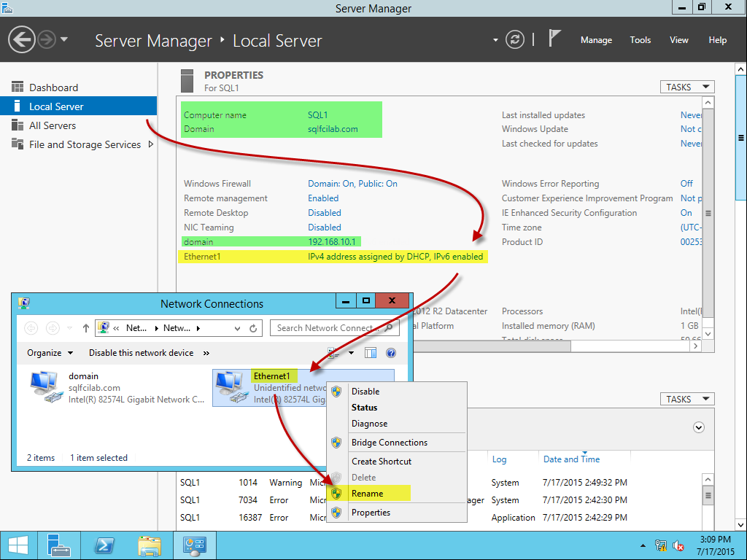Screen dimensions: 747x560
Task: Collapse the Events section chevron
Action: click(x=698, y=427)
